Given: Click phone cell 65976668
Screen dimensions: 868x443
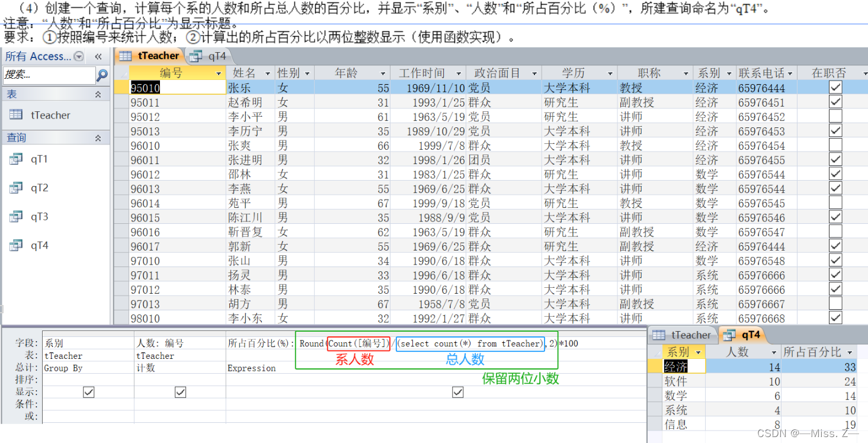Looking at the screenshot, I should 767,318.
